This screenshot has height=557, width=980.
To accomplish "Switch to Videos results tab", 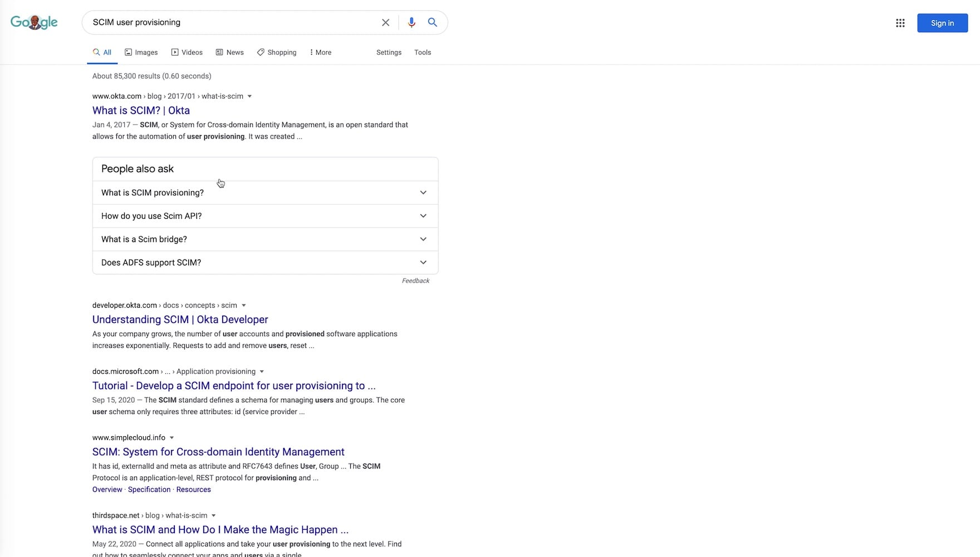I will point(187,52).
